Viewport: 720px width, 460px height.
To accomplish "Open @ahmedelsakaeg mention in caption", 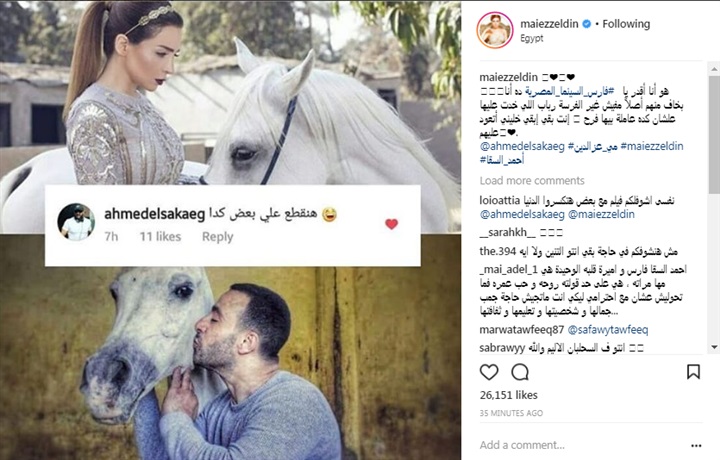I will click(522, 146).
